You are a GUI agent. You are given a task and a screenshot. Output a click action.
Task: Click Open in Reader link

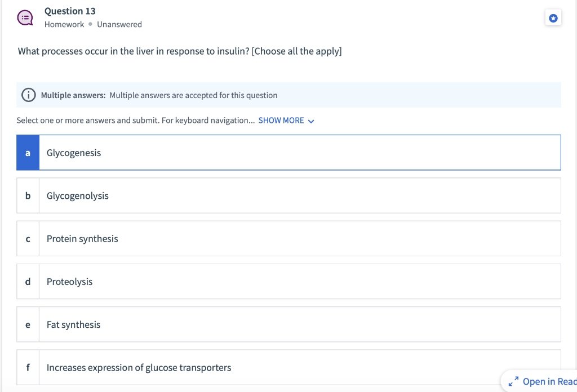click(x=549, y=381)
